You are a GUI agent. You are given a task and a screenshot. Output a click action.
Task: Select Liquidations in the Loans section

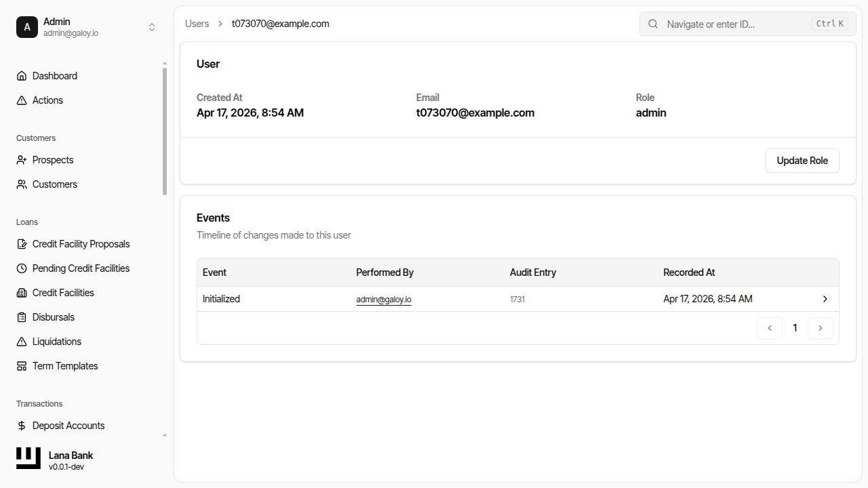tap(57, 341)
